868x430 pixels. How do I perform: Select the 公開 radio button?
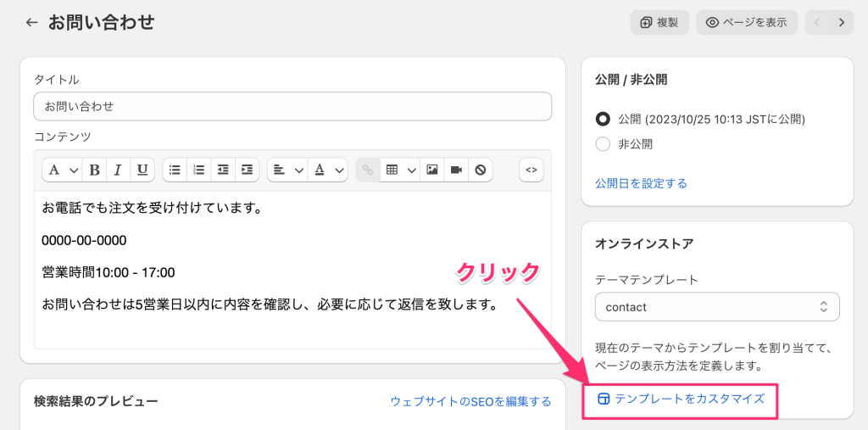pyautogui.click(x=603, y=119)
